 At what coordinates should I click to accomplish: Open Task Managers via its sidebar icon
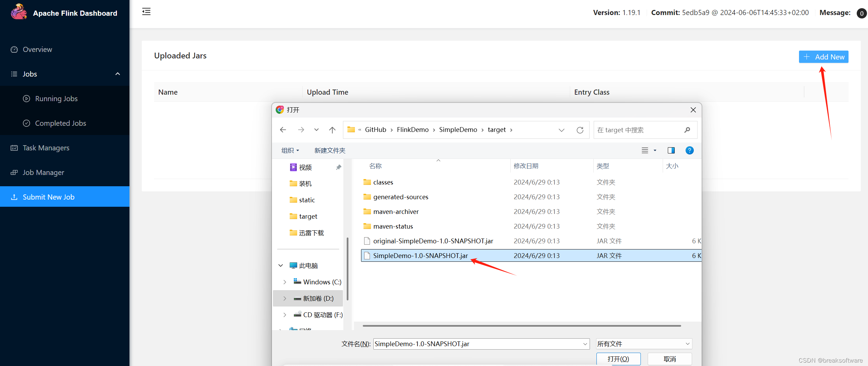[x=14, y=148]
